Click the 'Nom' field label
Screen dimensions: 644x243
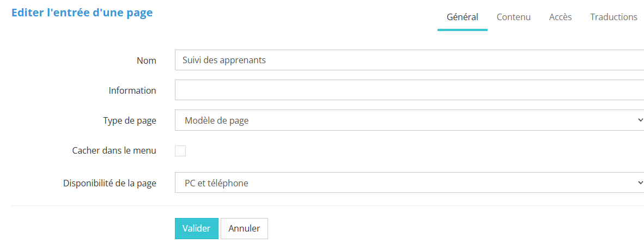tap(147, 60)
